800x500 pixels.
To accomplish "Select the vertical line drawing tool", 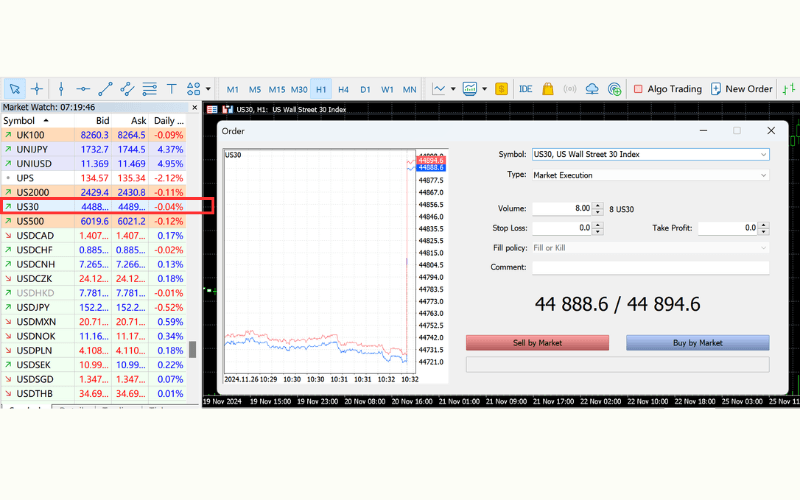I will (x=61, y=89).
